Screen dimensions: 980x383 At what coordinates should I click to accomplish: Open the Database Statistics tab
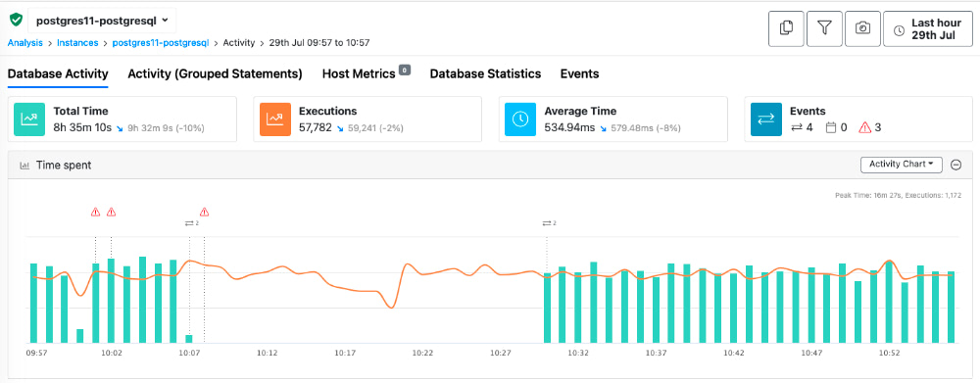click(485, 73)
